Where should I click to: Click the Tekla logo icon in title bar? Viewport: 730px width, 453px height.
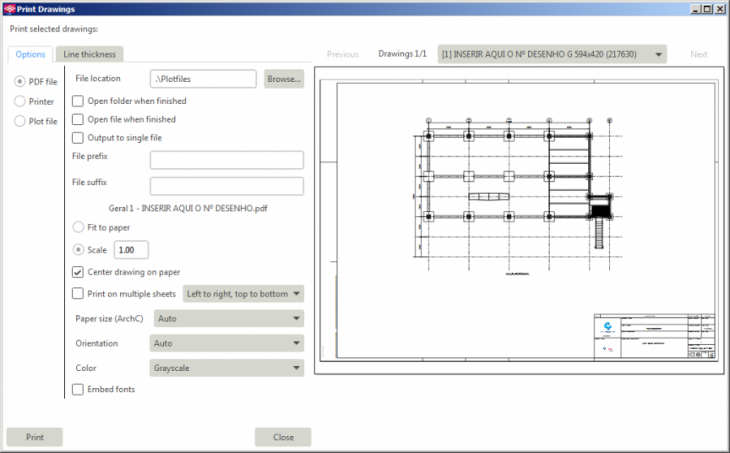pyautogui.click(x=9, y=9)
